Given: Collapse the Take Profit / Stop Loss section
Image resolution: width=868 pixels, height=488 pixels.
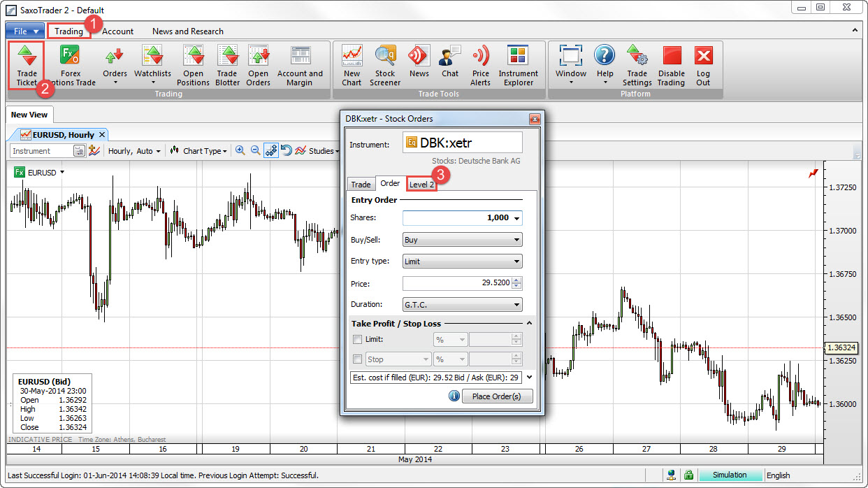Looking at the screenshot, I should 529,324.
